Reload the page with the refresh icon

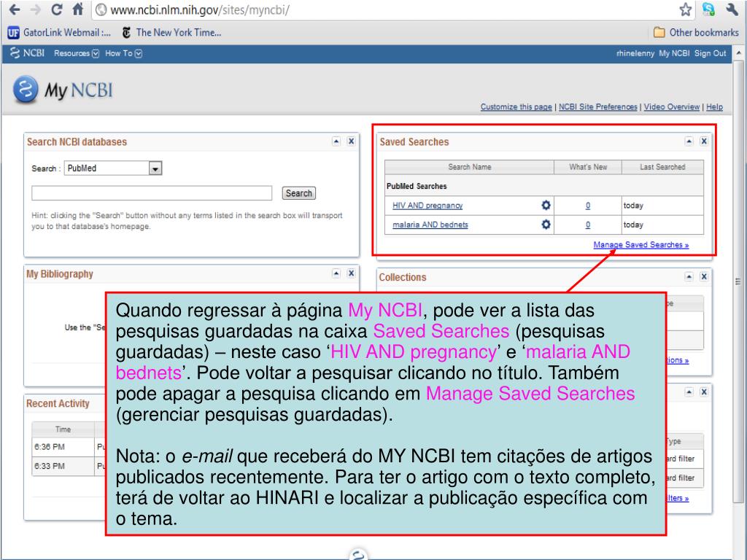tap(57, 9)
